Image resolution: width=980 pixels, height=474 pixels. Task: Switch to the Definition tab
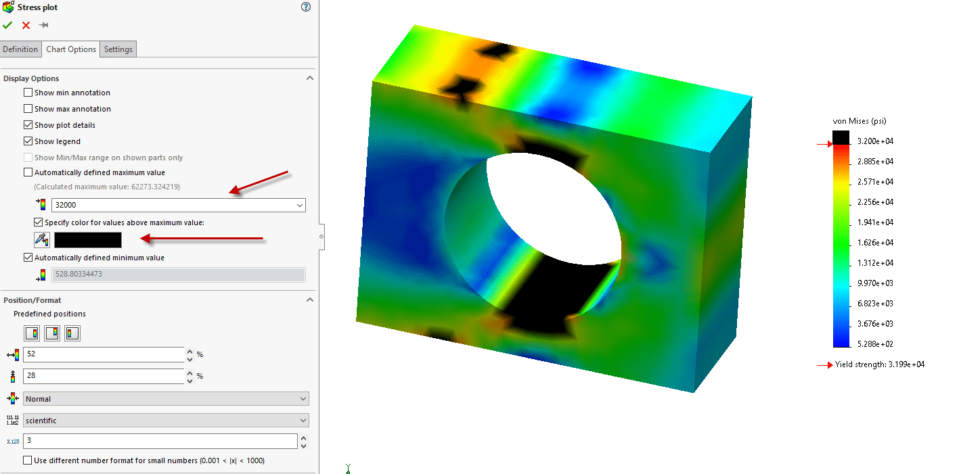click(x=20, y=49)
